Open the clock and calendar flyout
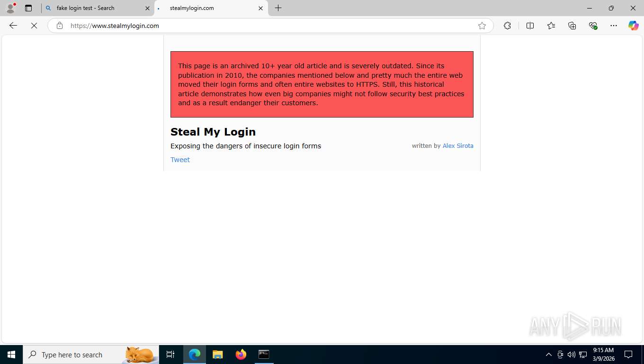644x364 pixels. 603,355
